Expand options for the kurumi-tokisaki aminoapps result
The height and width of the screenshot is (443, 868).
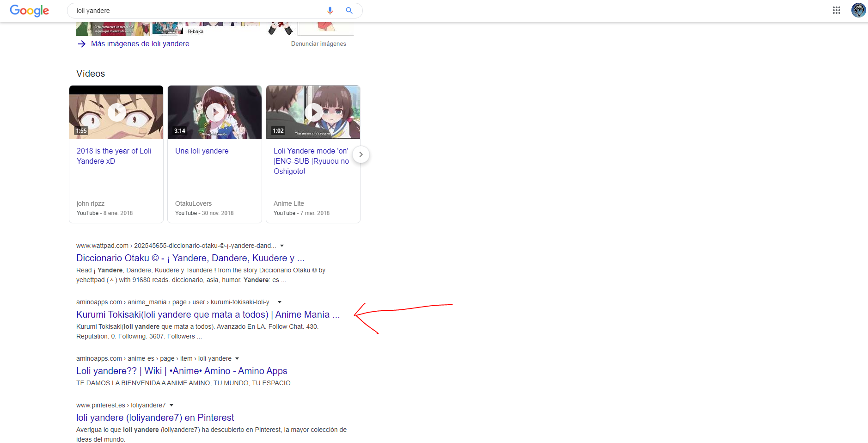(280, 302)
